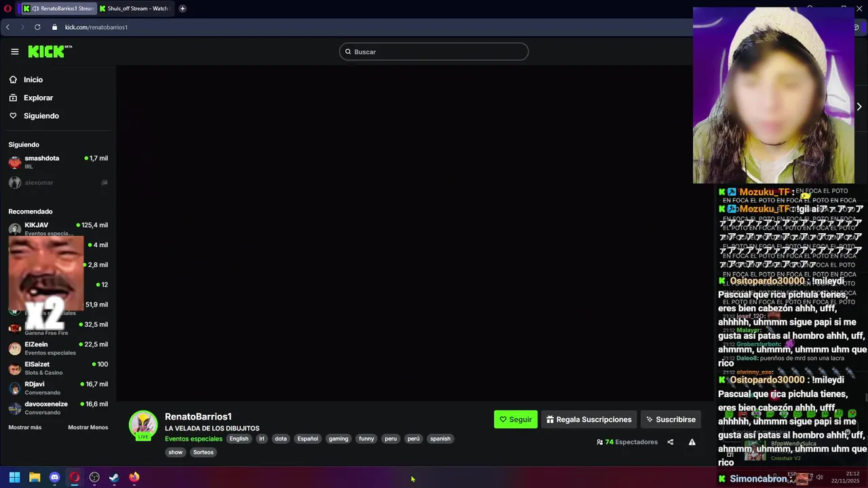This screenshot has height=488, width=868.
Task: Reload the page with refresh icon
Action: pyautogui.click(x=37, y=27)
